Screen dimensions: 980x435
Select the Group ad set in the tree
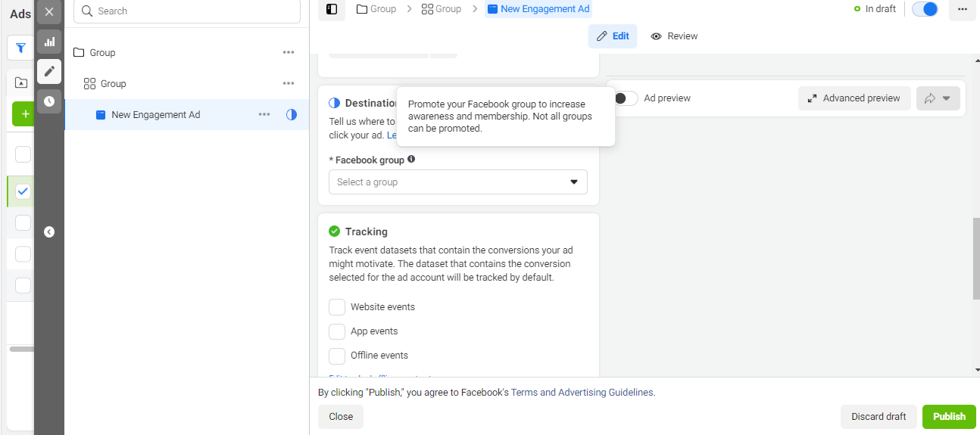click(x=113, y=83)
